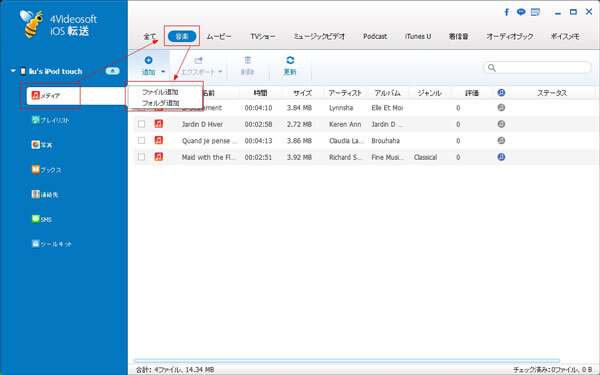This screenshot has width=600, height=375.
Task: Open ブックス in the sidebar
Action: click(x=46, y=170)
